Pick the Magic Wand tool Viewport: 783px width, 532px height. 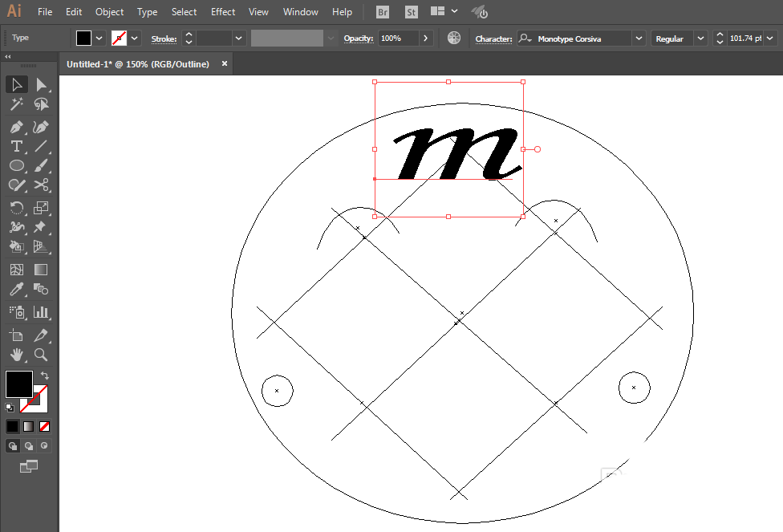[17, 104]
